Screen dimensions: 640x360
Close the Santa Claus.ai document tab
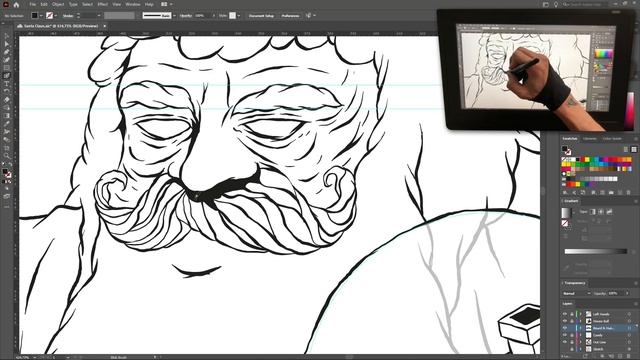(104, 26)
